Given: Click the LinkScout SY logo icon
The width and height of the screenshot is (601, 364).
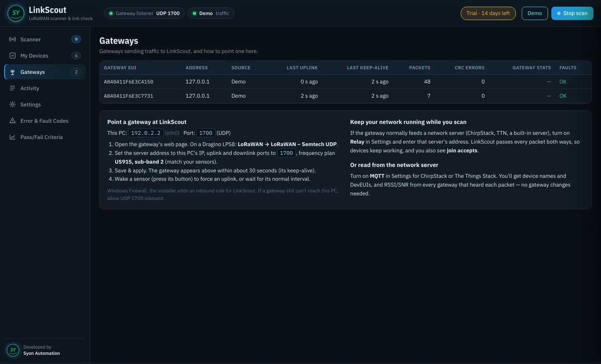Looking at the screenshot, I should (16, 13).
